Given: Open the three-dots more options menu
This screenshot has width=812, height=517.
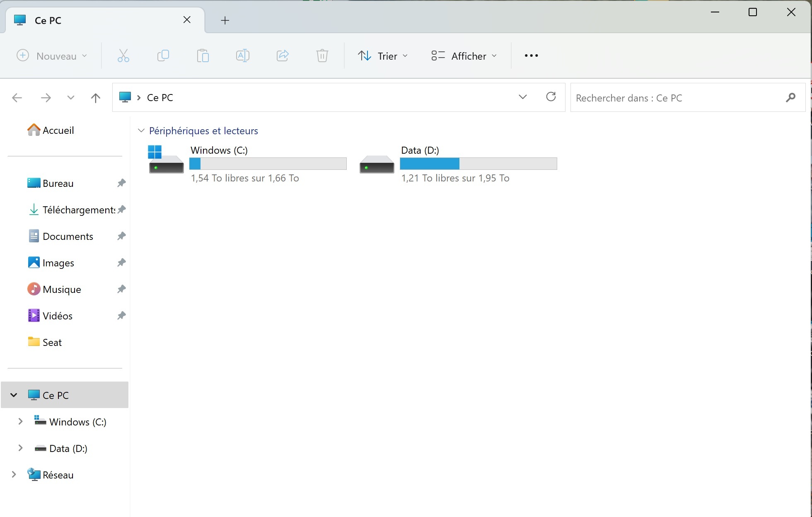Looking at the screenshot, I should pyautogui.click(x=531, y=56).
